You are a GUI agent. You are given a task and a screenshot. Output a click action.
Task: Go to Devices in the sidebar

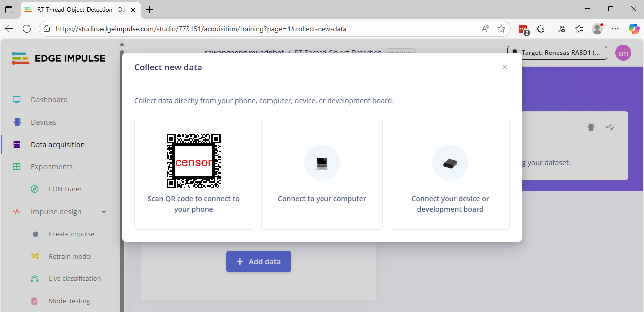43,122
